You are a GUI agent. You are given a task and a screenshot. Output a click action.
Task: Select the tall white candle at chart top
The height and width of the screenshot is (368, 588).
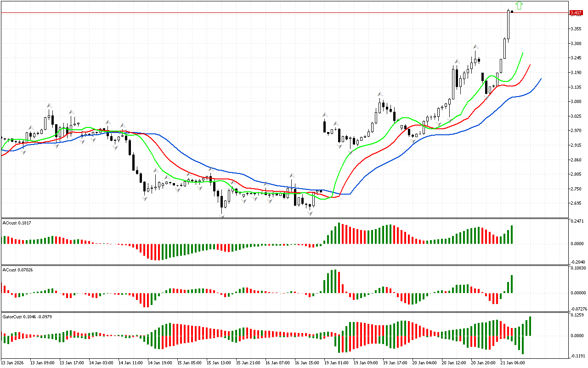coord(509,25)
